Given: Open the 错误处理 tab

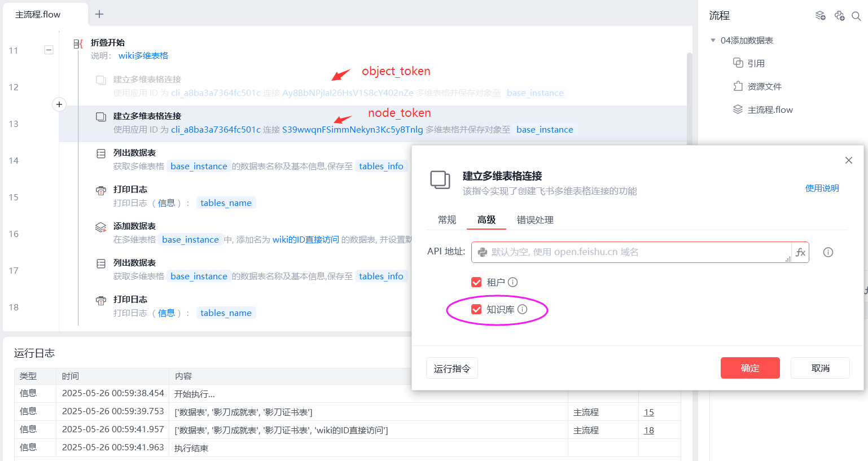Looking at the screenshot, I should pos(535,219).
